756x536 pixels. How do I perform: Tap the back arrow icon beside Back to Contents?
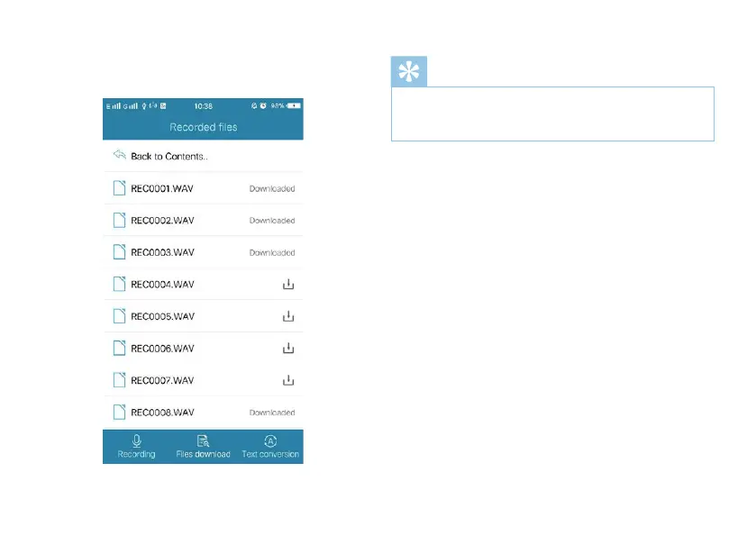coord(119,155)
